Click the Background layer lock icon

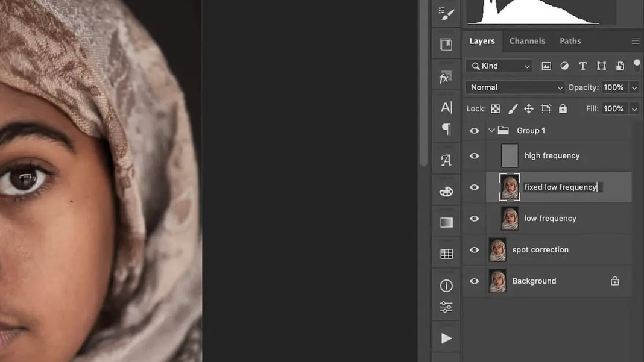pyautogui.click(x=615, y=281)
